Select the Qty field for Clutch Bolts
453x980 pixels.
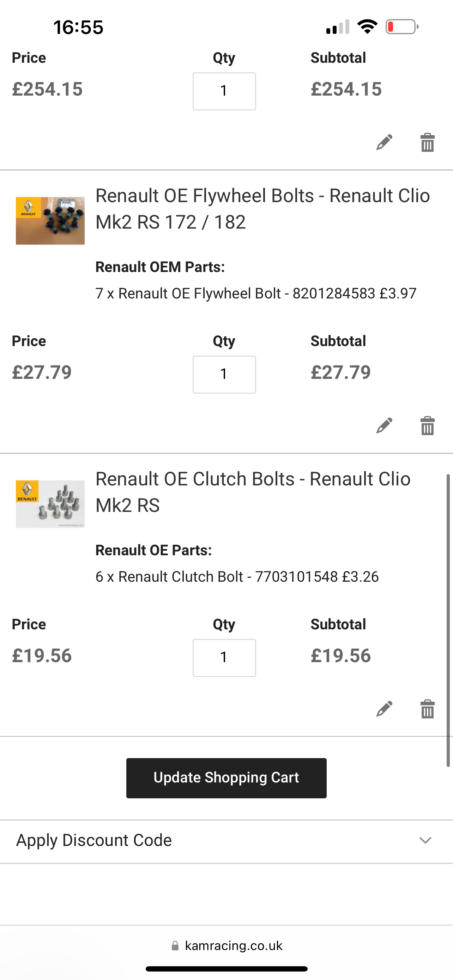(x=224, y=658)
